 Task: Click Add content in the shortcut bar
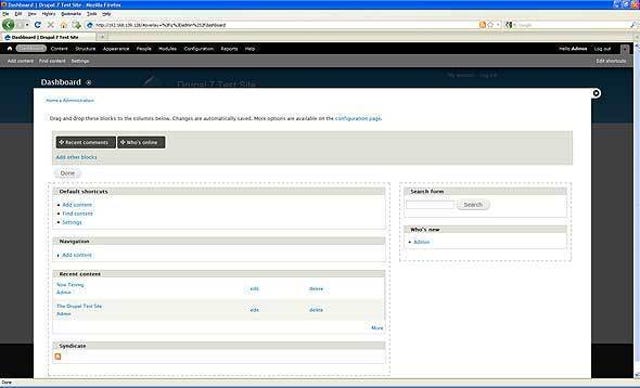20,61
